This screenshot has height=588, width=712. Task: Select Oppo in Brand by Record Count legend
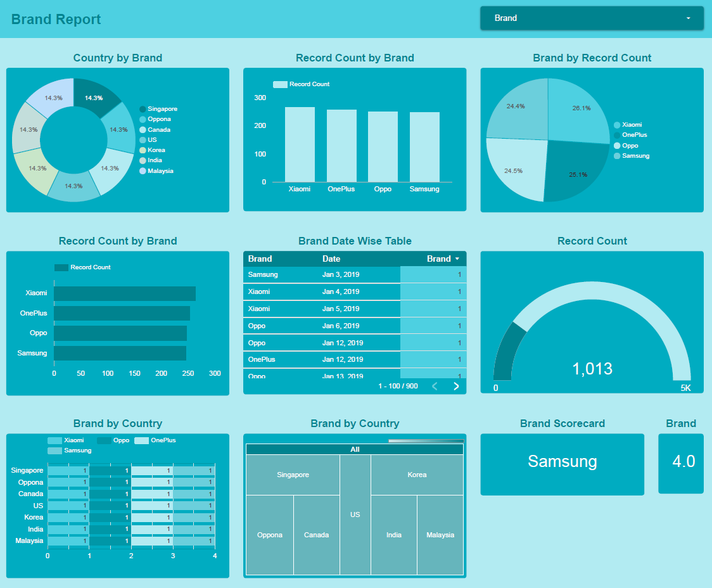[x=626, y=146]
